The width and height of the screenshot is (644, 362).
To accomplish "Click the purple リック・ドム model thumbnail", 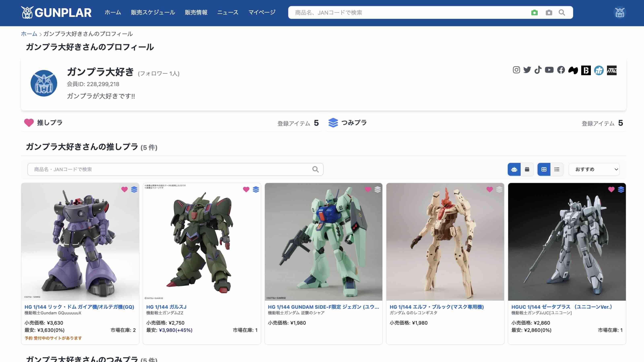I will pos(80,242).
